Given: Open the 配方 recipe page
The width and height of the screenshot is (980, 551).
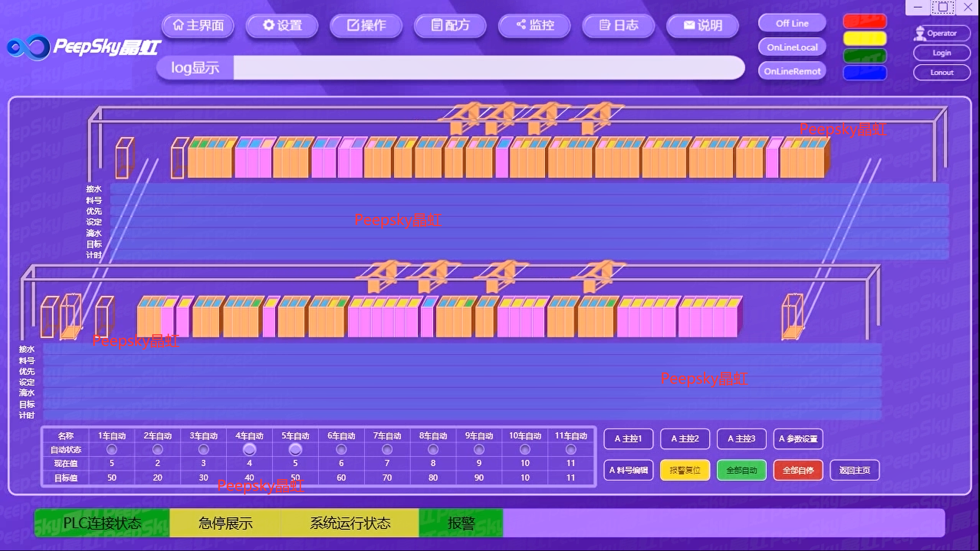Looking at the screenshot, I should pos(450,26).
